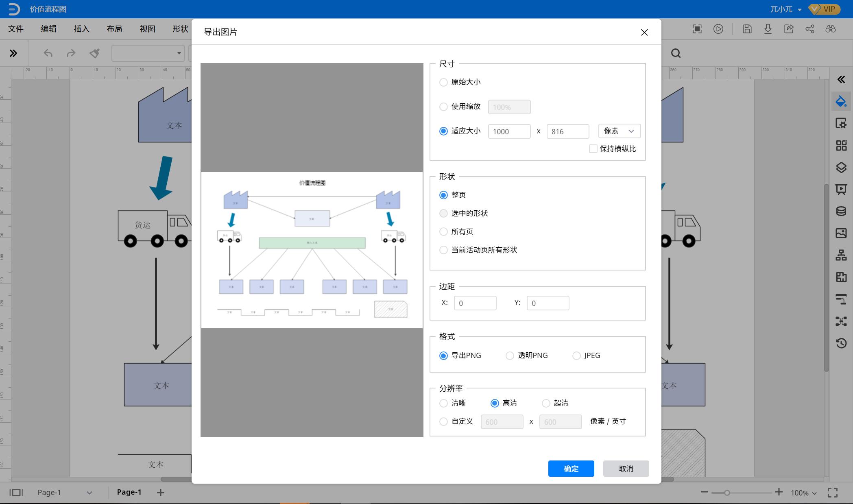Screen dimensions: 853x504
Task: Open page setup settings icon in sidebar
Action: click(842, 123)
